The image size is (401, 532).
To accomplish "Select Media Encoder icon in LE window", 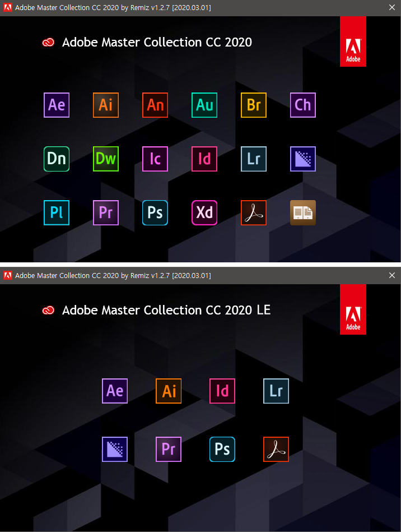I will tap(115, 449).
